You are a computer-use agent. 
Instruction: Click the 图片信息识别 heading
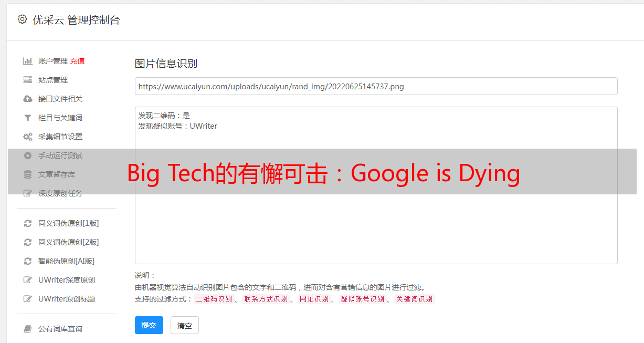coord(166,64)
